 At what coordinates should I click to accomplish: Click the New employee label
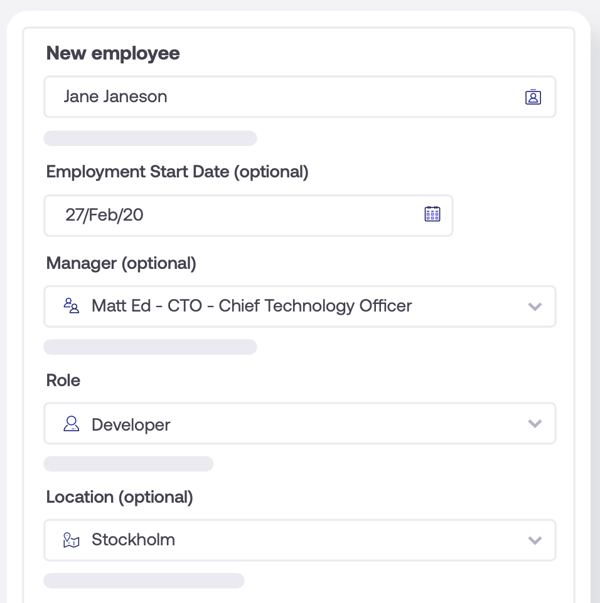coord(113,54)
